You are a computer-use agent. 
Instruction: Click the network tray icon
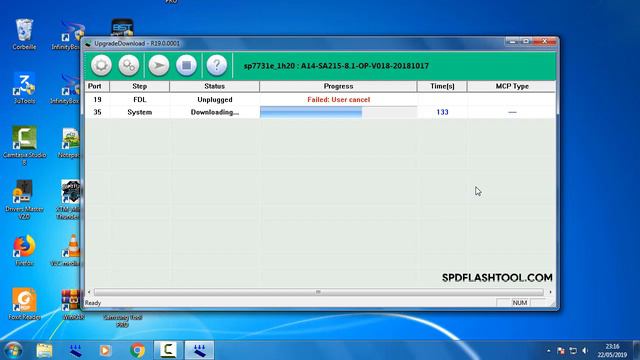[x=573, y=351]
